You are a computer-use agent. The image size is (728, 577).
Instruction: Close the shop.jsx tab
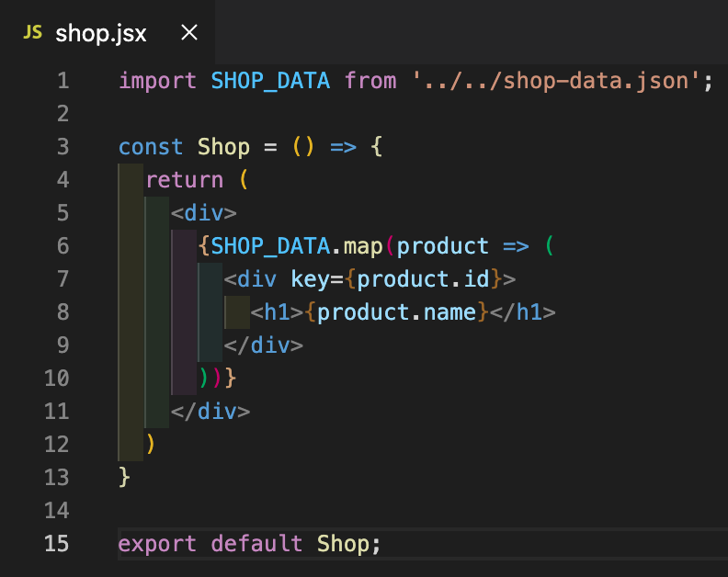189,33
